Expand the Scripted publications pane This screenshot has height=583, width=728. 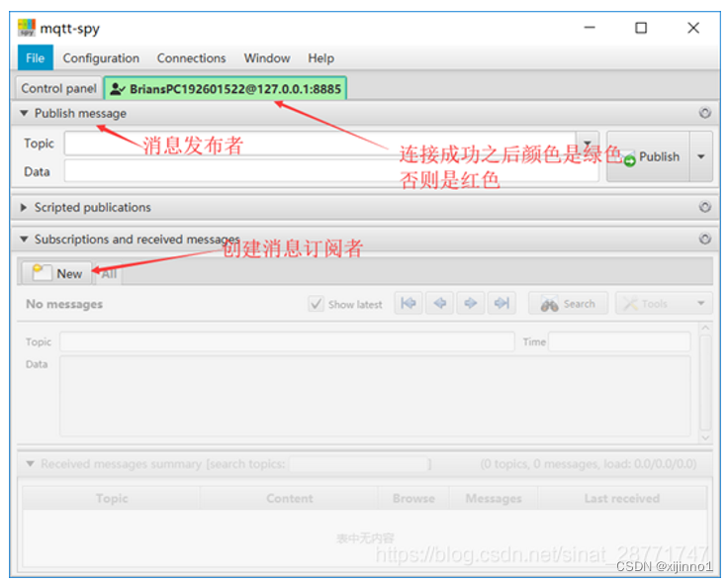(x=23, y=207)
